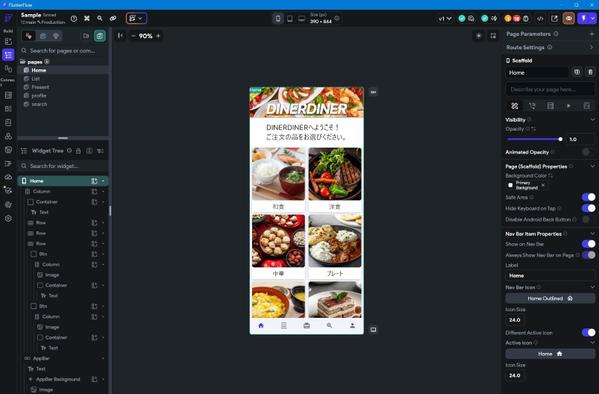
Task: Select the Animations tab play icon
Action: [569, 106]
